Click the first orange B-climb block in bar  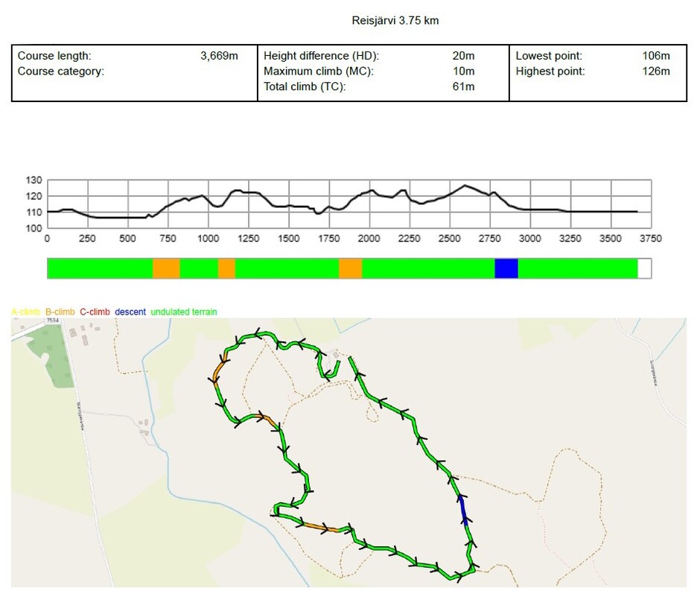click(166, 268)
